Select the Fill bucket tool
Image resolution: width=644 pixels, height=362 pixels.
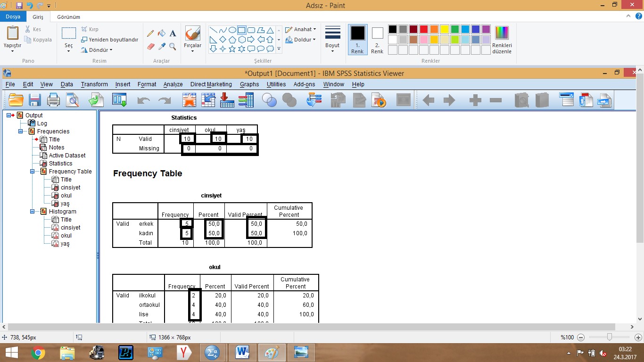(162, 33)
